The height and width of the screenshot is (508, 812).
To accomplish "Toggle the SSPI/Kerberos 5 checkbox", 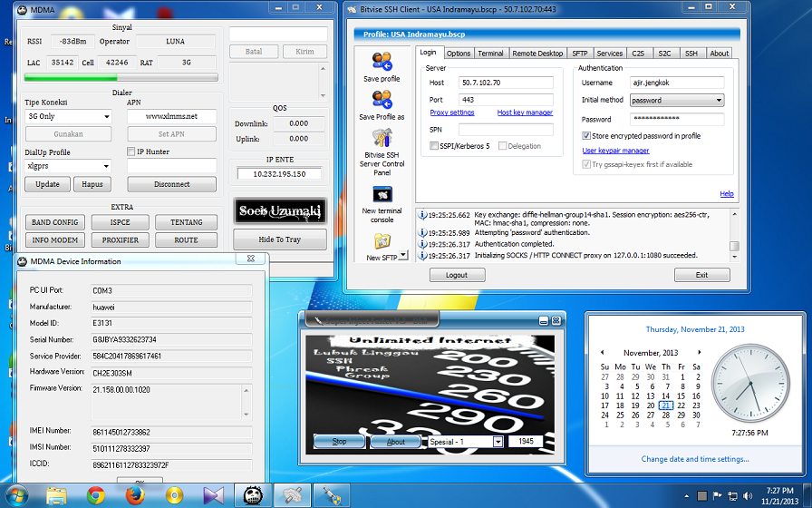I will point(434,146).
